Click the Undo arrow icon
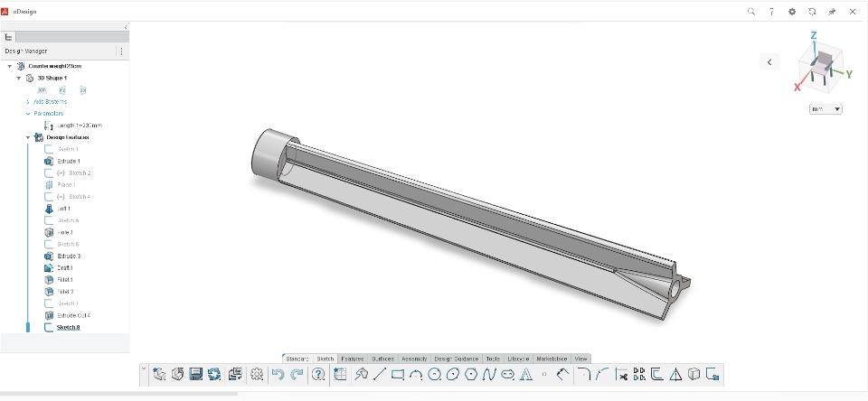868x401 pixels. click(x=278, y=375)
